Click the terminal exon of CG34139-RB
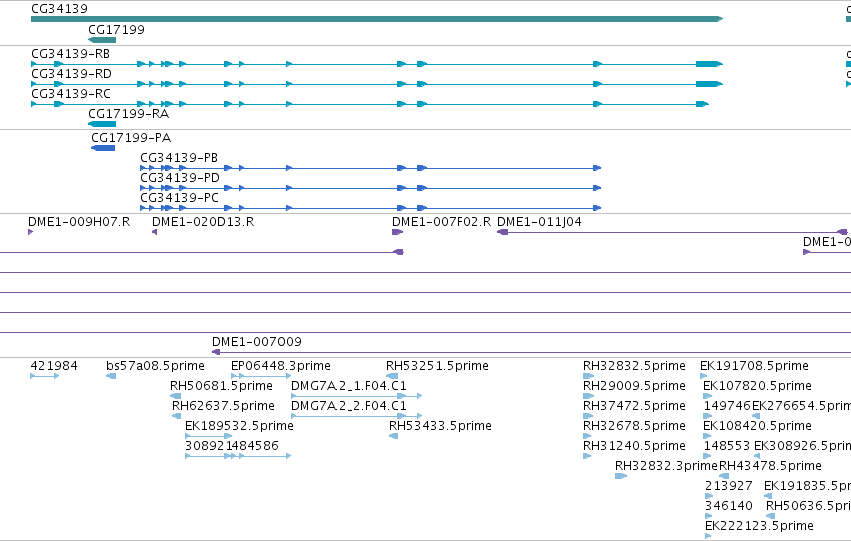 tap(709, 64)
